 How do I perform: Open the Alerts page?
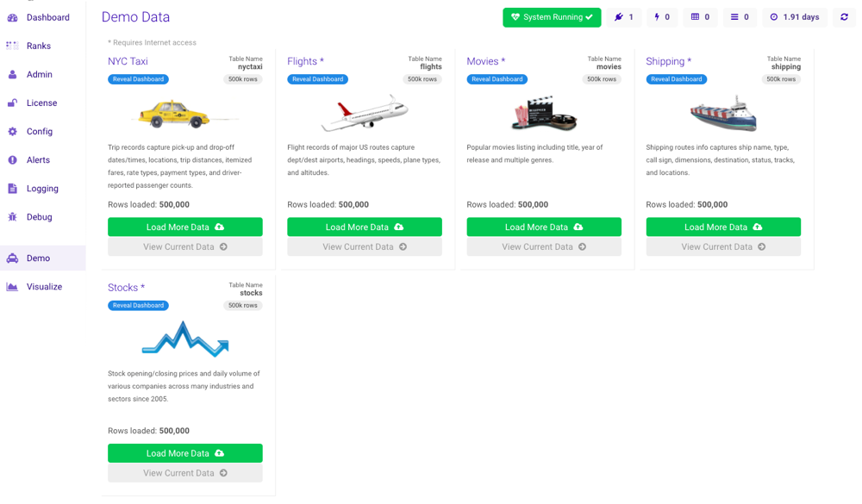point(38,159)
